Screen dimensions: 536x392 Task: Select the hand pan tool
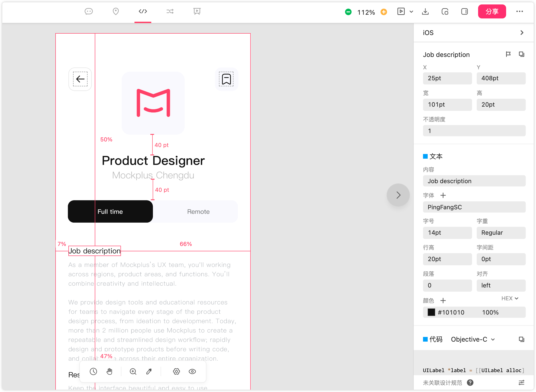click(x=109, y=371)
